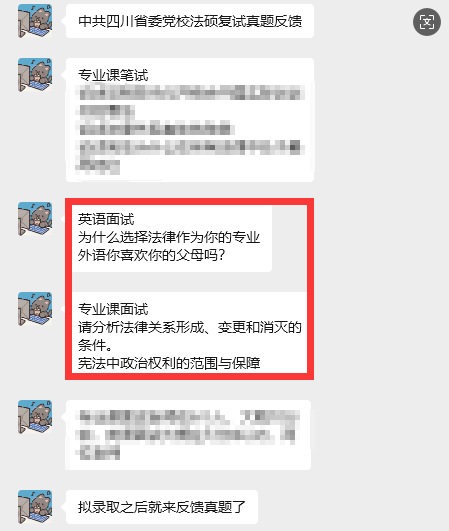The image size is (449, 531).
Task: Click the line 为什么选择法律作为你的专业
Action: [169, 237]
